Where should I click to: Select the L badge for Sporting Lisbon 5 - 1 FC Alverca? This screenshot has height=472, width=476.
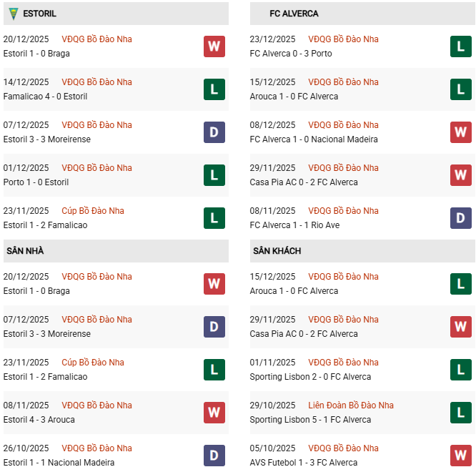[461, 413]
